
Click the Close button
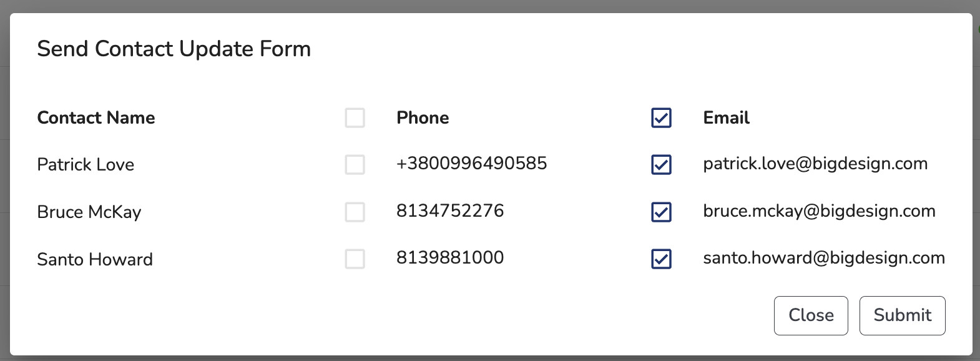[810, 315]
